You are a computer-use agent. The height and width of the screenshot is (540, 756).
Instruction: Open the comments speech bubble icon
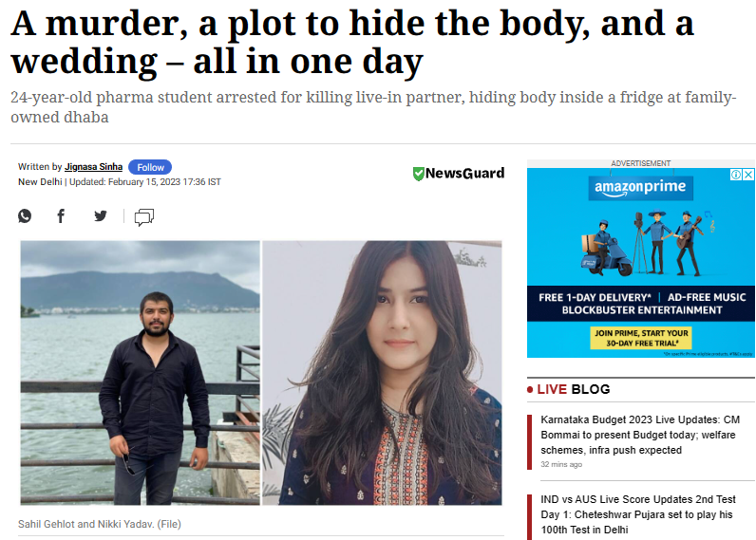[x=144, y=217]
